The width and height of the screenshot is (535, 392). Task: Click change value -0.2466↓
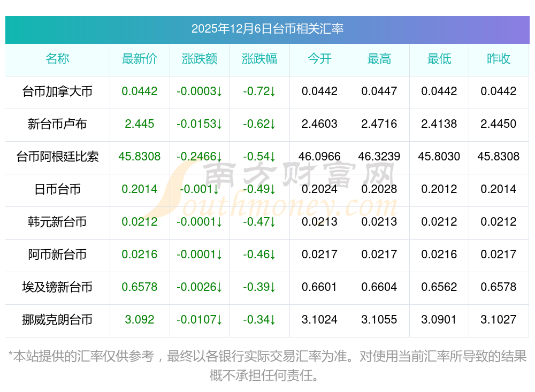pyautogui.click(x=200, y=157)
